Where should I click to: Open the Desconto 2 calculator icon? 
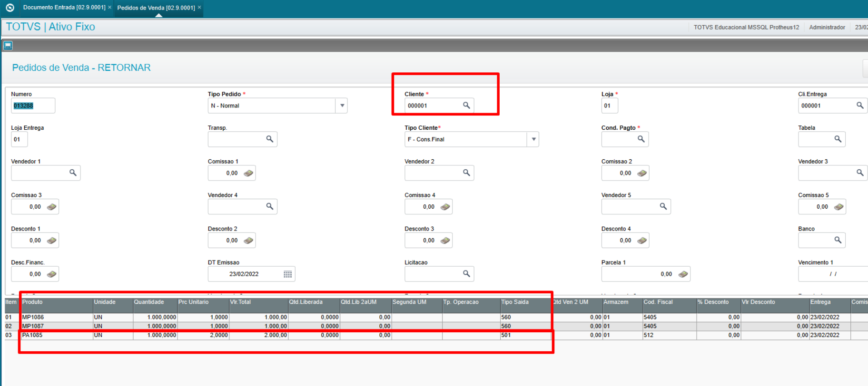248,241
